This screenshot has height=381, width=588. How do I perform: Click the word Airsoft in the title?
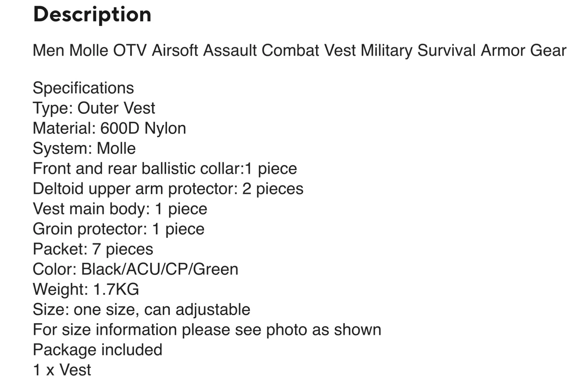(175, 51)
